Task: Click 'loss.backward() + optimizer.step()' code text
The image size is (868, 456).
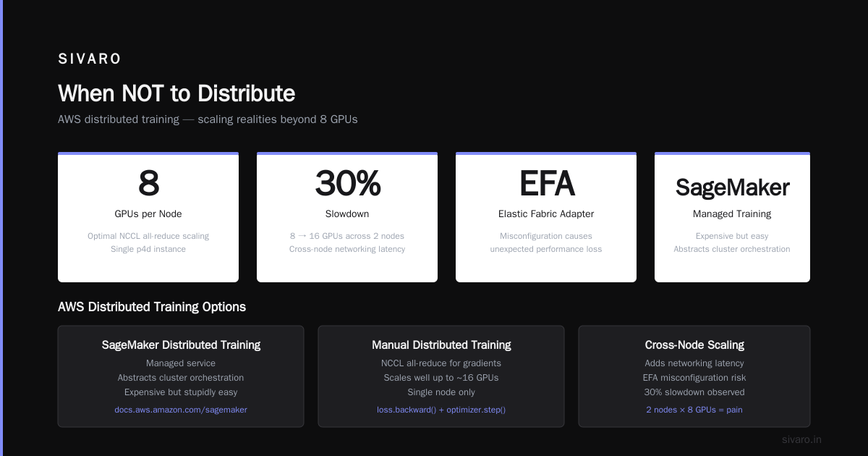Action: click(441, 410)
